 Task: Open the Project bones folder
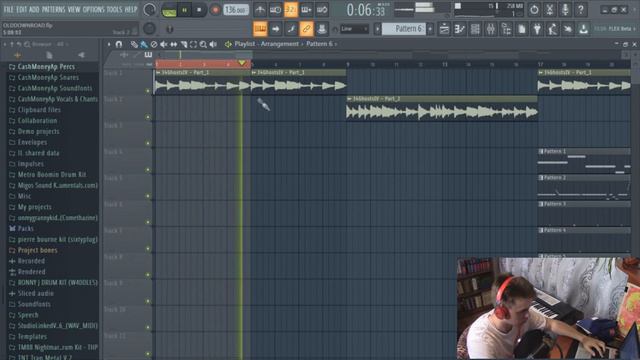point(37,250)
